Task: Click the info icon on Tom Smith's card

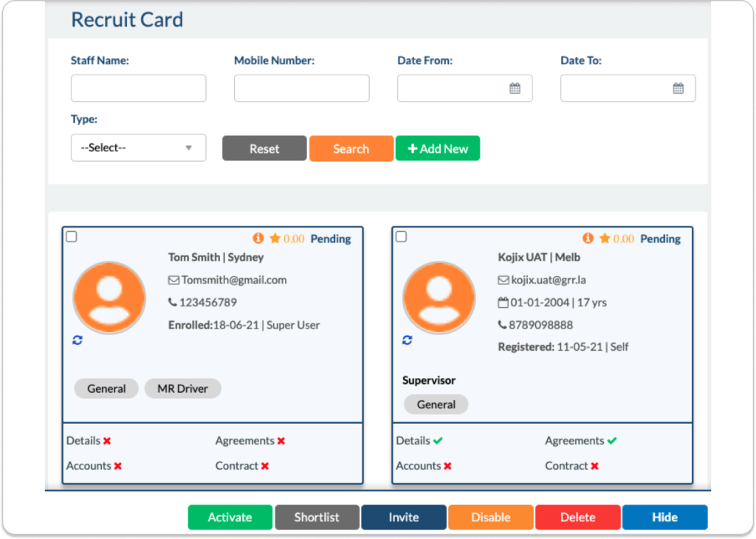Action: (258, 238)
